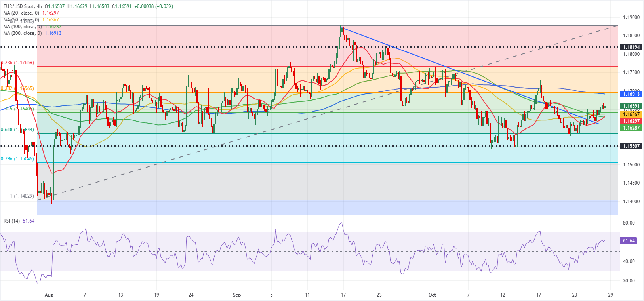644x301 pixels.
Task: Select the 1.16591 current price tag
Action: point(631,106)
